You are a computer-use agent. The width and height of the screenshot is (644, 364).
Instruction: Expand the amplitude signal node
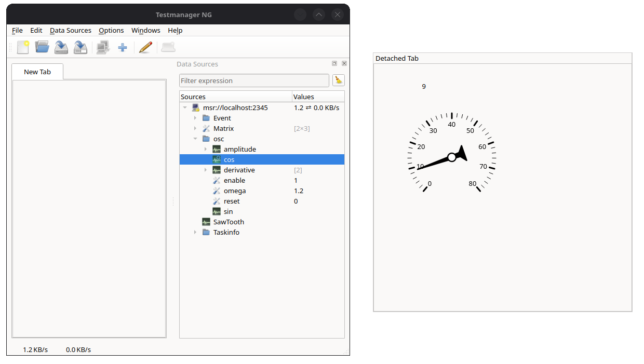tap(206, 149)
